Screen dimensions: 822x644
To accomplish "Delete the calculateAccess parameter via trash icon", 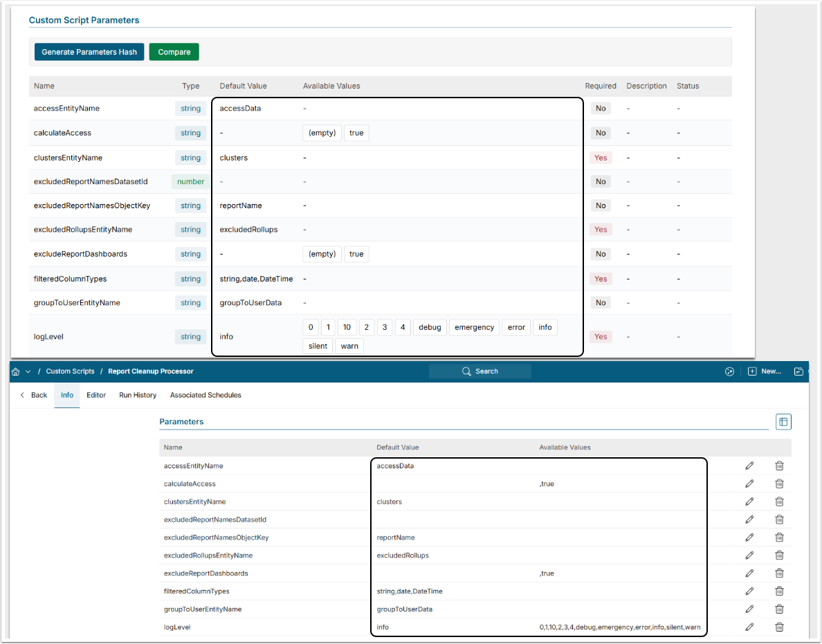I will [779, 484].
